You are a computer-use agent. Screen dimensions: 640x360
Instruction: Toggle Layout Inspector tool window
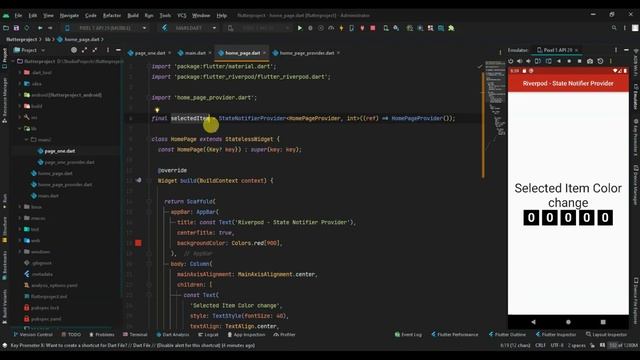[x=606, y=335]
